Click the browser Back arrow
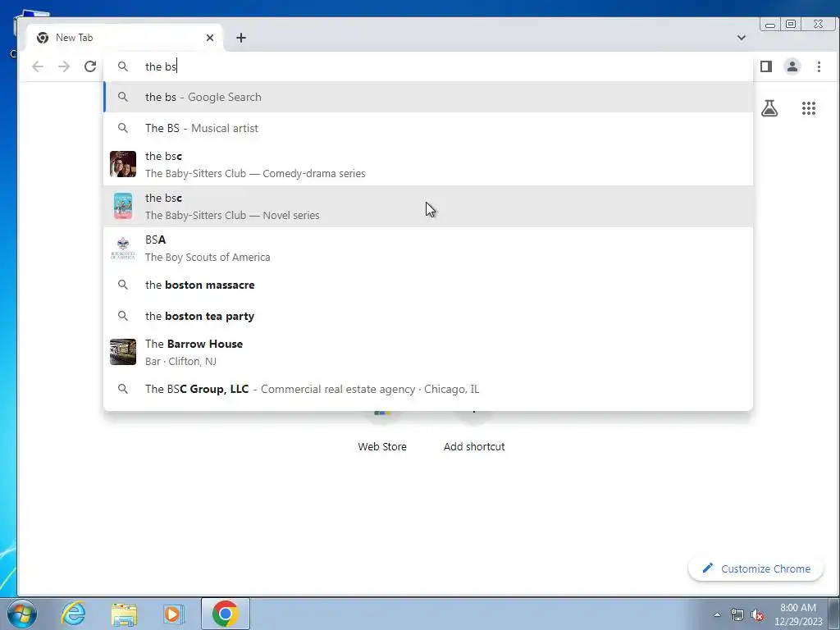Viewport: 840px width, 630px height. [38, 66]
